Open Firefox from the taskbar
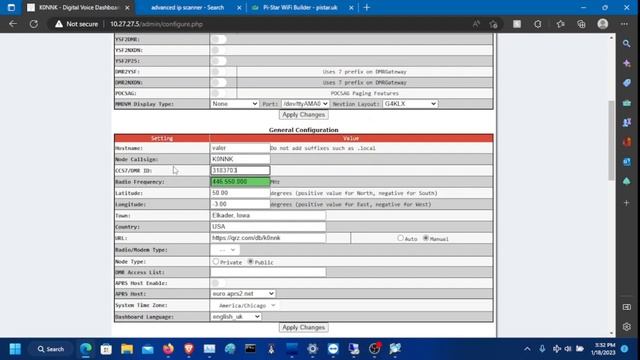This screenshot has width=640, height=360. 168,349
